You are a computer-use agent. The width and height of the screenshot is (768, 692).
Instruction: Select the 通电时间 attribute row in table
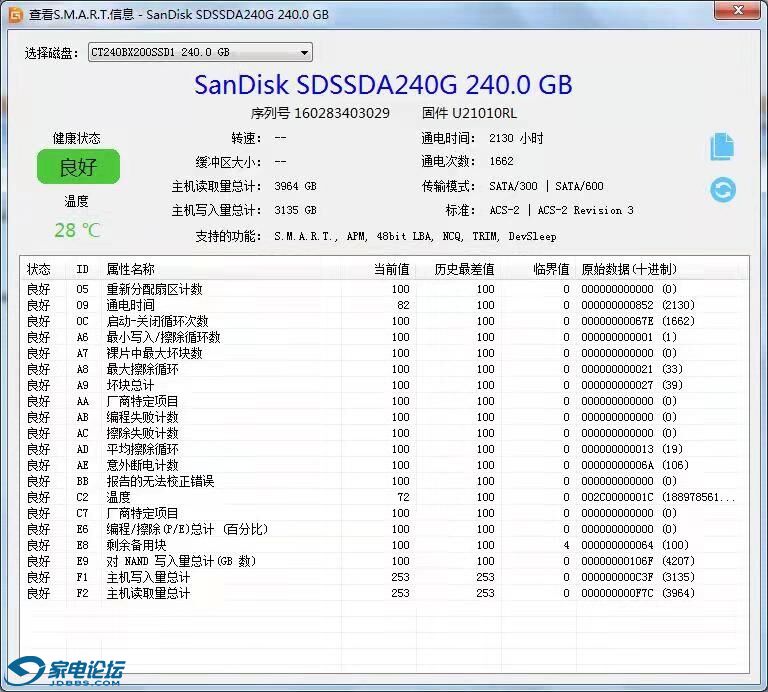coord(384,305)
